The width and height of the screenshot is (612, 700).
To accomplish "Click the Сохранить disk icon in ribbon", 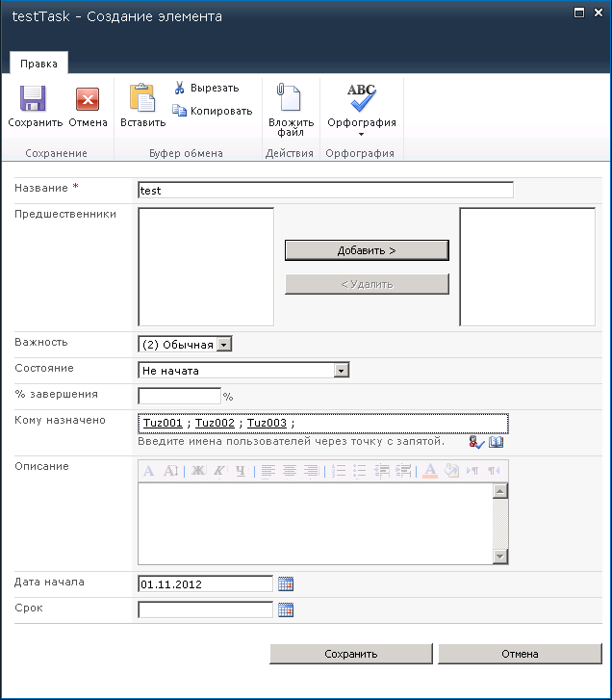I will pyautogui.click(x=35, y=101).
